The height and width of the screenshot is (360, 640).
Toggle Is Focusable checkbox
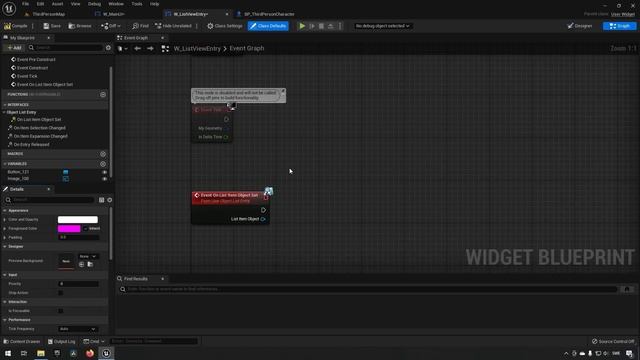(x=60, y=311)
